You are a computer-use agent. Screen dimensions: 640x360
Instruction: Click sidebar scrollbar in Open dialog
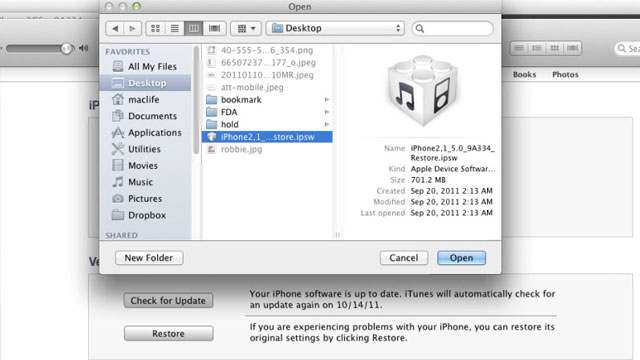point(196,100)
